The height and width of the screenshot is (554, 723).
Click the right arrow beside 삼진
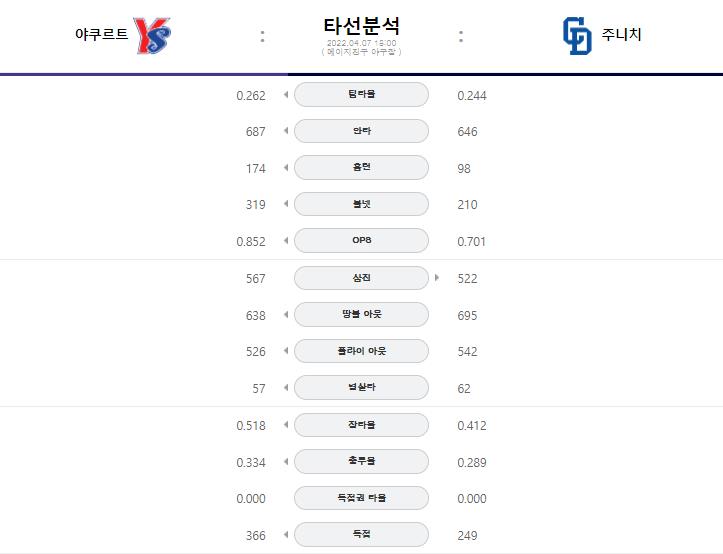click(437, 278)
